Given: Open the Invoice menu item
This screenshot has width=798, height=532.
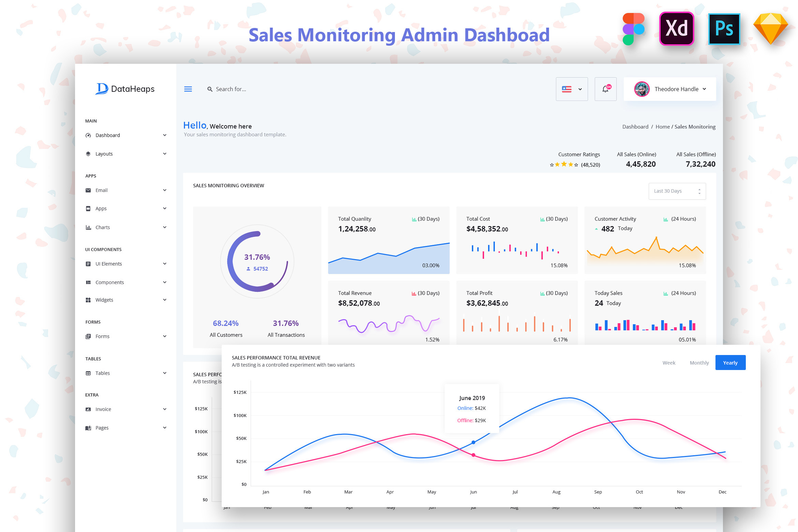Looking at the screenshot, I should 126,409.
